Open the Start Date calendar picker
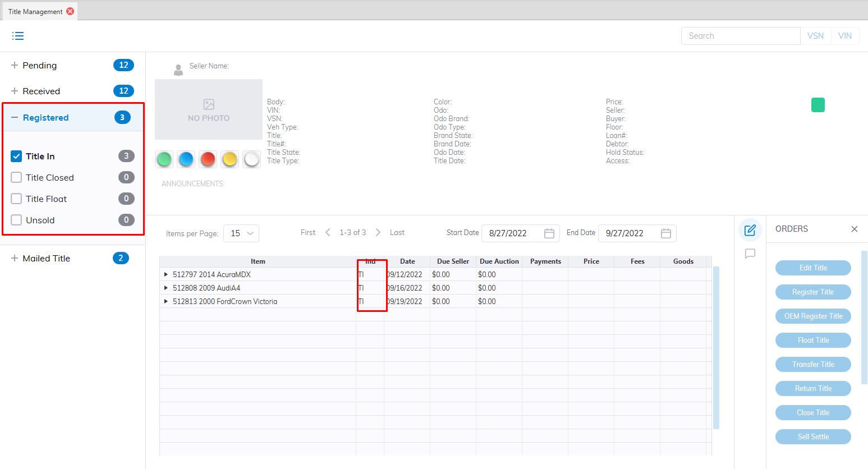 [549, 233]
